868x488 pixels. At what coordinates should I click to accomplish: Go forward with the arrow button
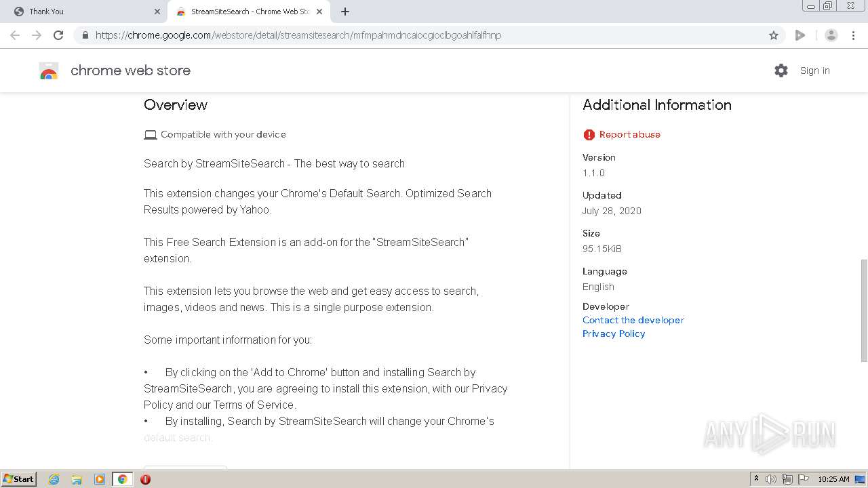(x=37, y=35)
